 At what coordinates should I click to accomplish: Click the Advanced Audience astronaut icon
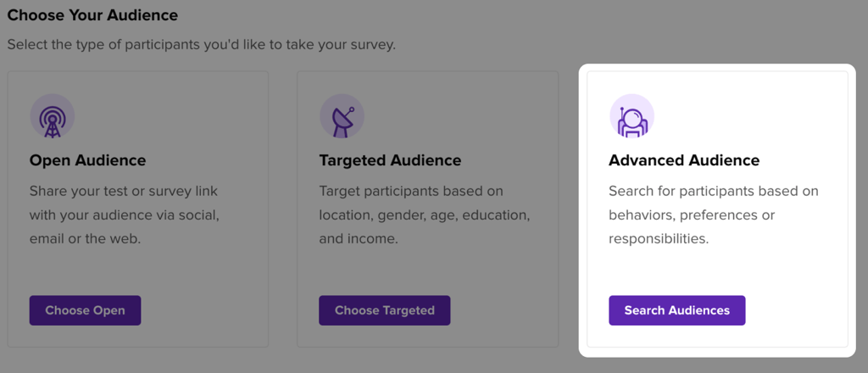632,116
